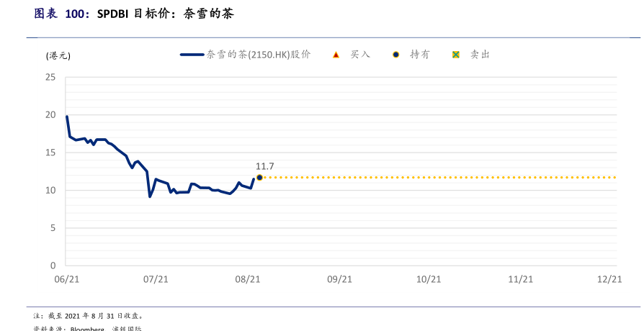This screenshot has width=644, height=331.
Task: Click the 07/21 x-axis label
Action: pos(156,279)
